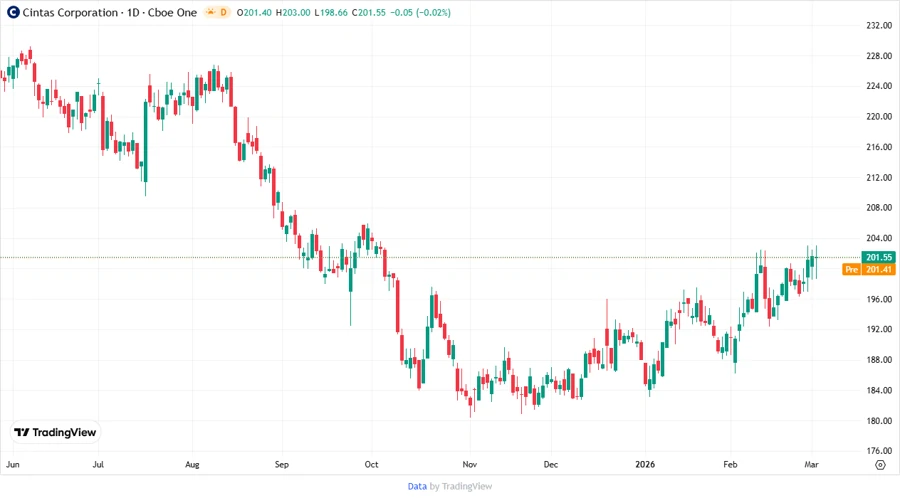Image resolution: width=900 pixels, height=498 pixels.
Task: Click the Aug label on time axis
Action: tap(192, 464)
